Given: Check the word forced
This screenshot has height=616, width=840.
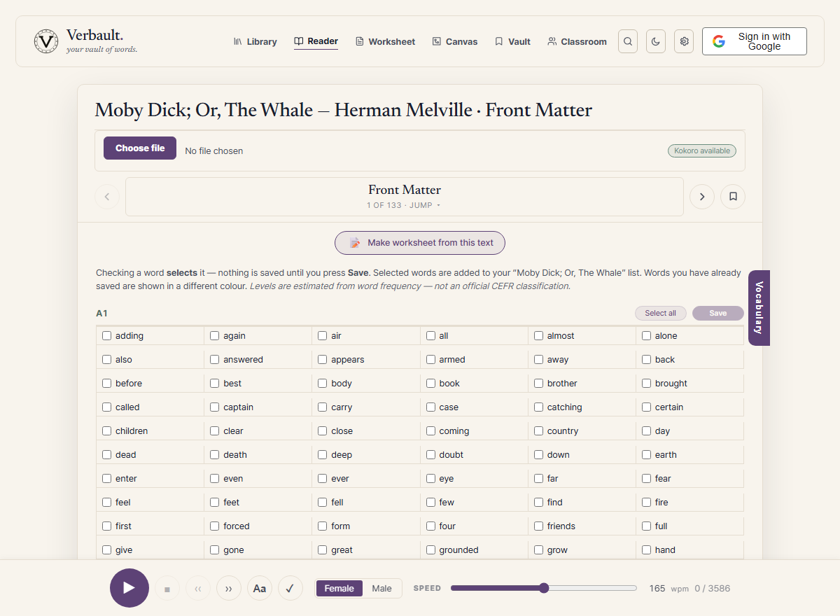Looking at the screenshot, I should pos(215,526).
